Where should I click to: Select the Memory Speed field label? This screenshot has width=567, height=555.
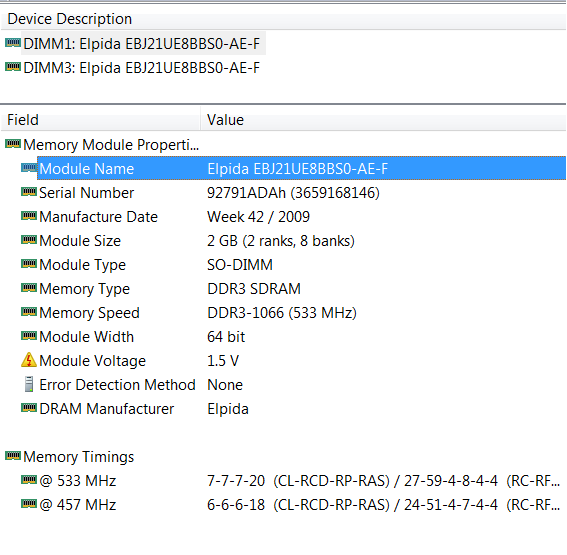(89, 313)
